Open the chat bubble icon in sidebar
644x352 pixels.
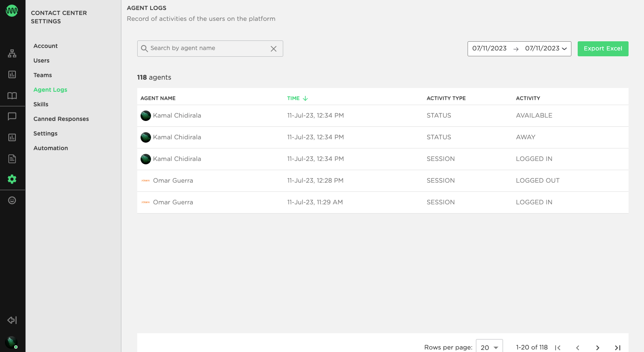tap(12, 116)
